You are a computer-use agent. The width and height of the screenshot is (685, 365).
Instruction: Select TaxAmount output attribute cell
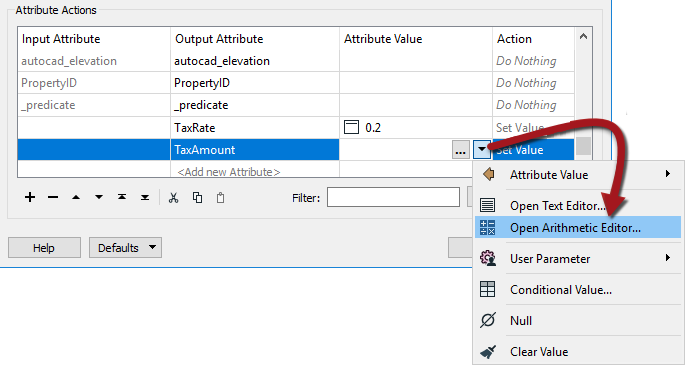[255, 150]
